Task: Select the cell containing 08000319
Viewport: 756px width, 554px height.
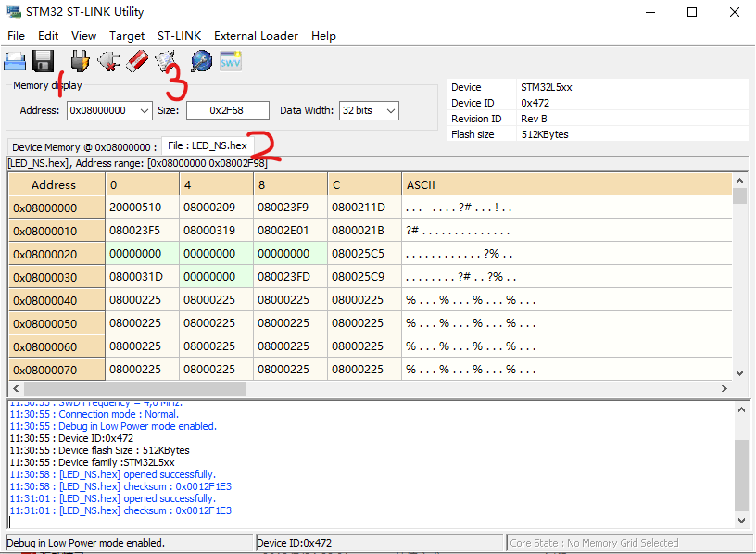Action: click(216, 231)
